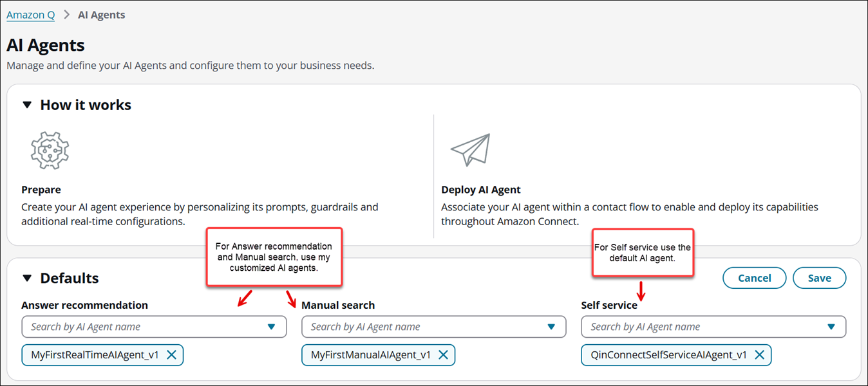Focus the Manual search AI Agent field
Image resolution: width=868 pixels, height=386 pixels.
(x=433, y=327)
